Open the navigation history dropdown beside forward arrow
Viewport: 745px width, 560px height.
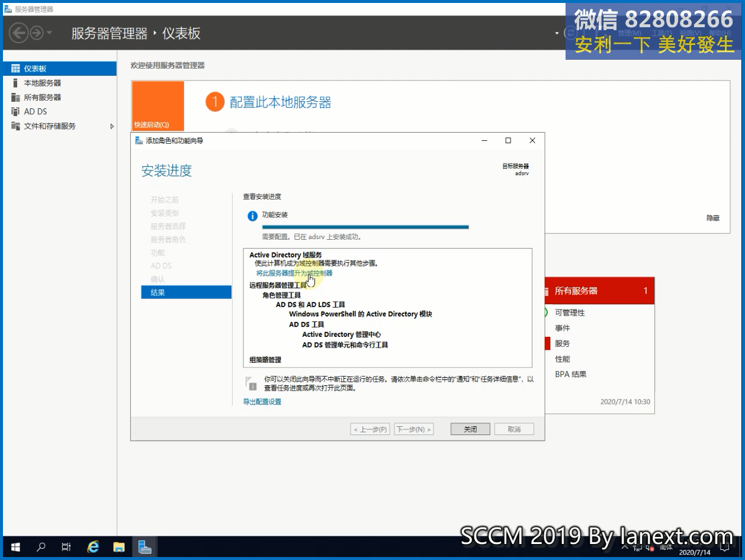pyautogui.click(x=49, y=33)
